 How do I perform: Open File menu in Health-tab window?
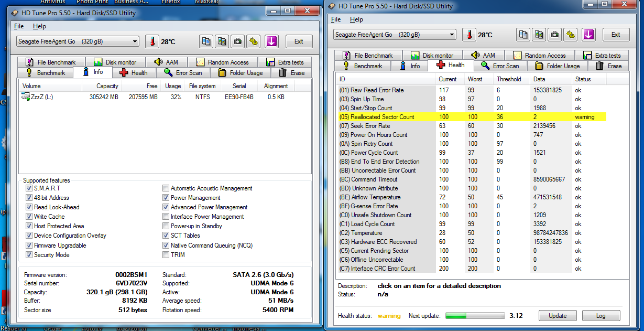click(336, 19)
